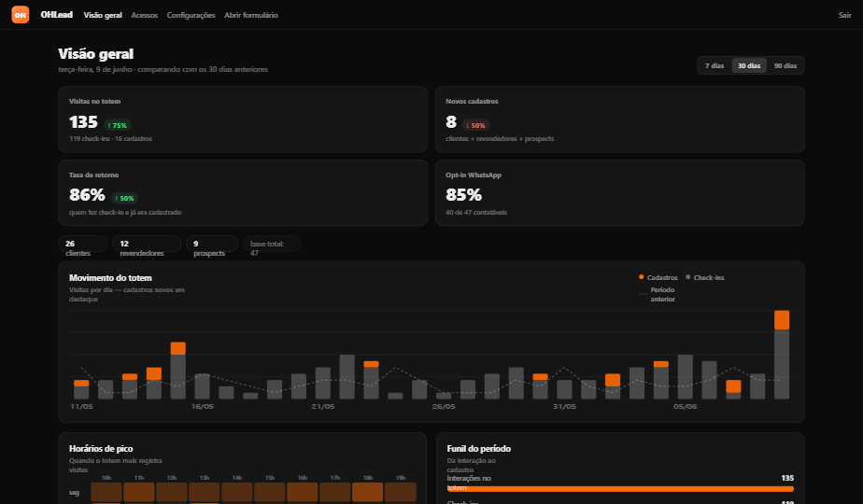Click the red 50% decrease badge
The width and height of the screenshot is (863, 504).
(475, 125)
